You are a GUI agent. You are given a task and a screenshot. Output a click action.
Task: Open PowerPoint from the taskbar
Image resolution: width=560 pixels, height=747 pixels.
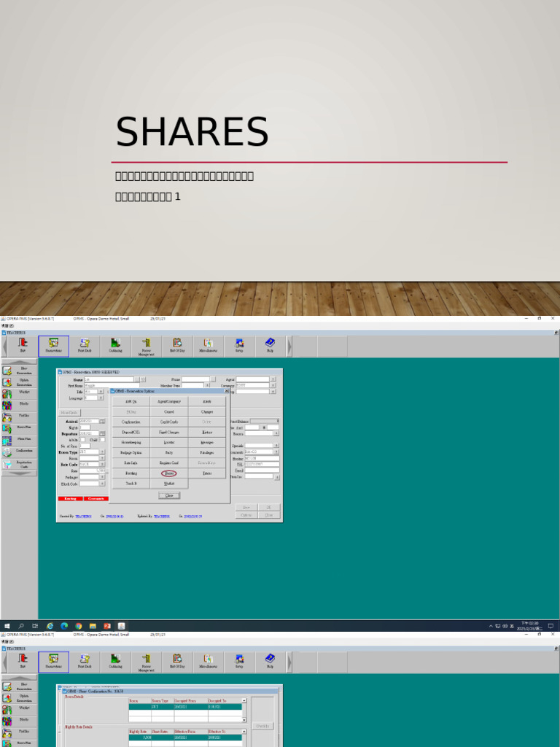click(107, 626)
